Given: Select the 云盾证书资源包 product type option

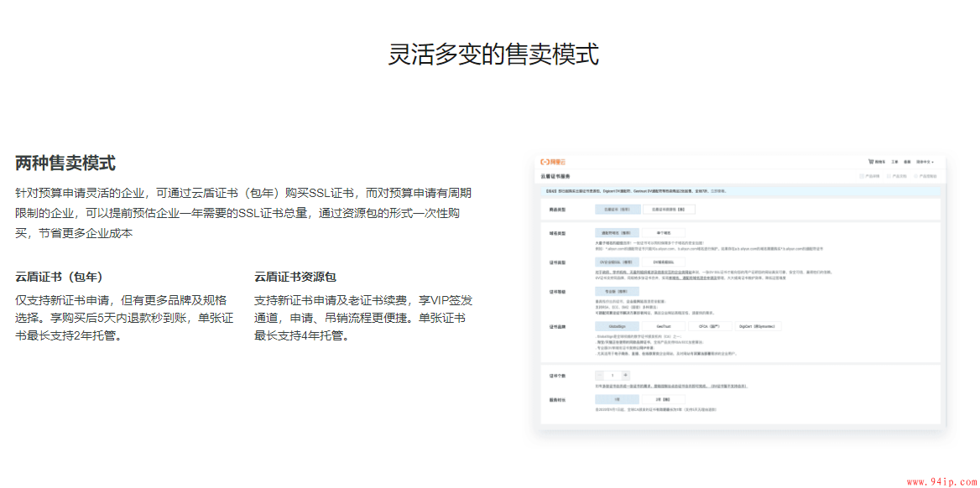Looking at the screenshot, I should (669, 208).
